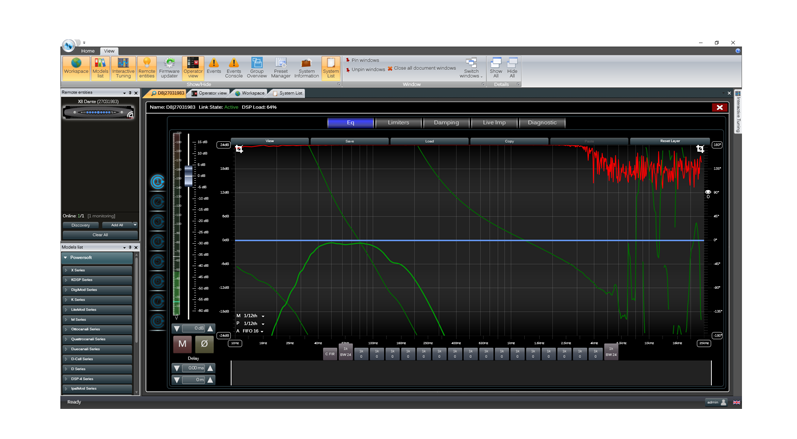Click the Discovery button
Image resolution: width=797 pixels, height=439 pixels.
80,225
